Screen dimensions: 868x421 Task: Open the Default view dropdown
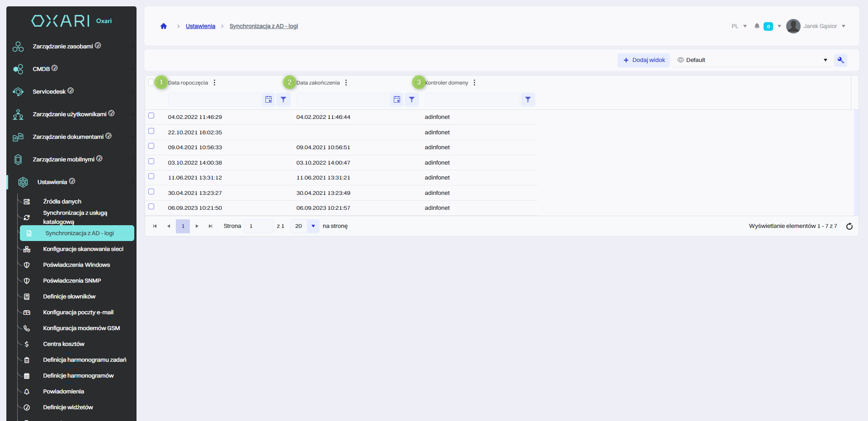pyautogui.click(x=752, y=60)
